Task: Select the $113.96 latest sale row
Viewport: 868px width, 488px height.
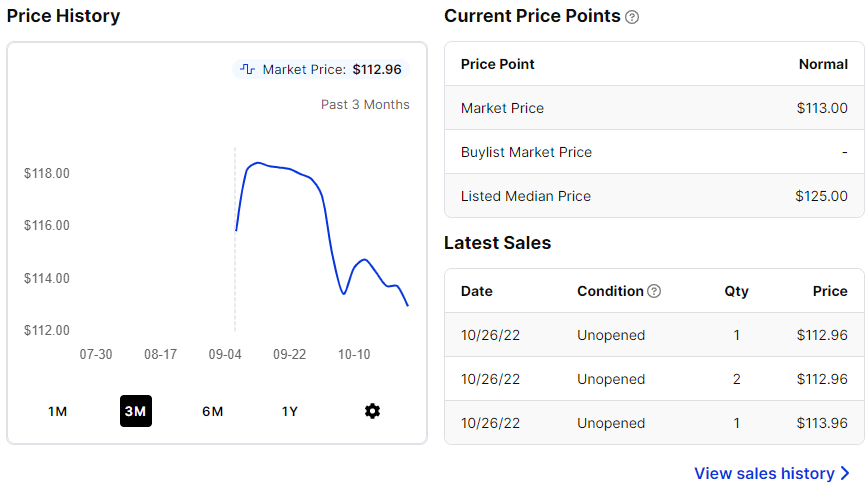Action: pyautogui.click(x=654, y=423)
